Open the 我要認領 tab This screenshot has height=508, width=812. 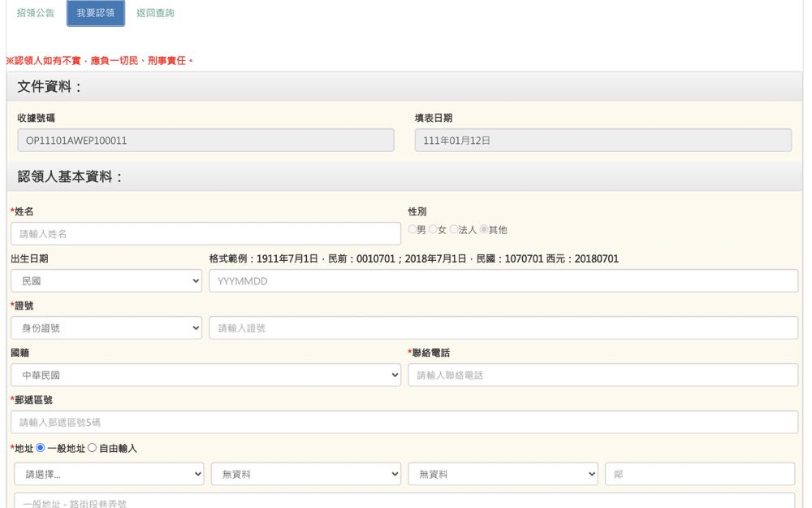[96, 13]
